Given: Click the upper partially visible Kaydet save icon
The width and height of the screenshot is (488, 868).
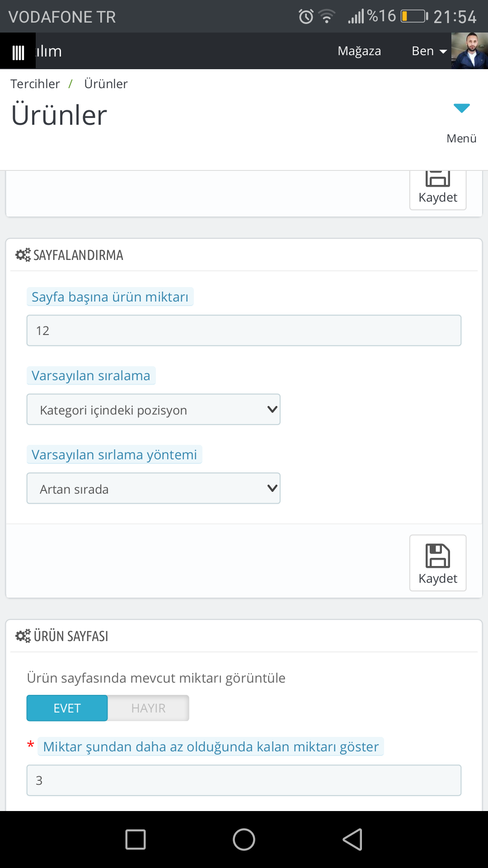Looking at the screenshot, I should [x=438, y=179].
